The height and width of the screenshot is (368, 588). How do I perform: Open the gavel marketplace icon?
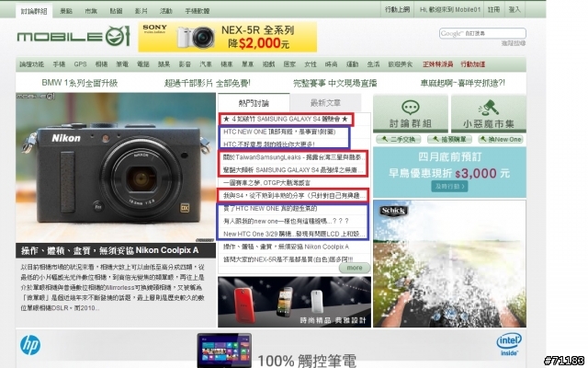(x=488, y=108)
